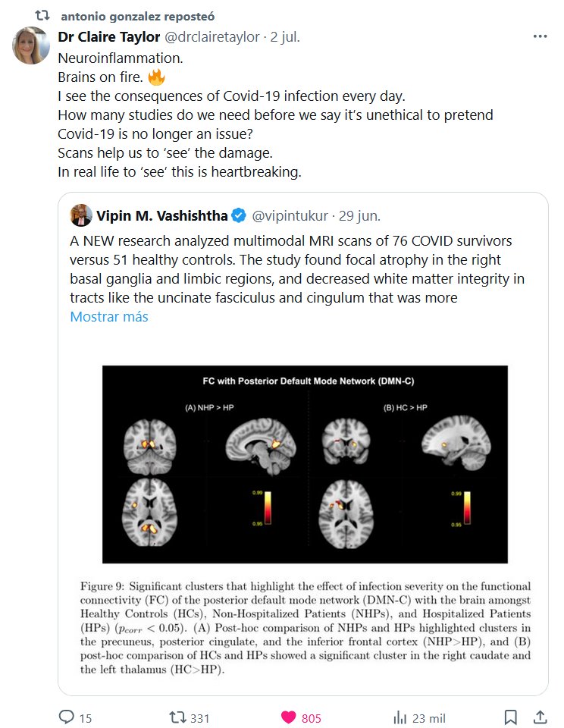Click the share upload icon
This screenshot has width=564, height=728.
pyautogui.click(x=540, y=717)
